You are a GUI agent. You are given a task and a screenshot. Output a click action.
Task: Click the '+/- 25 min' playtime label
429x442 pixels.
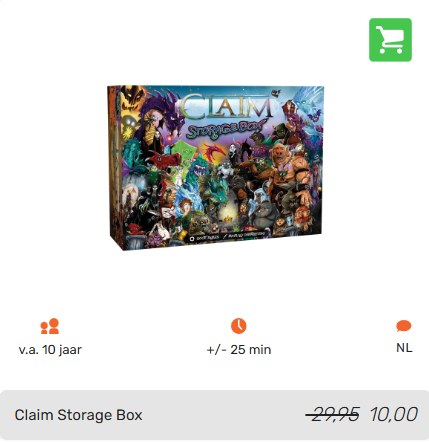click(239, 350)
